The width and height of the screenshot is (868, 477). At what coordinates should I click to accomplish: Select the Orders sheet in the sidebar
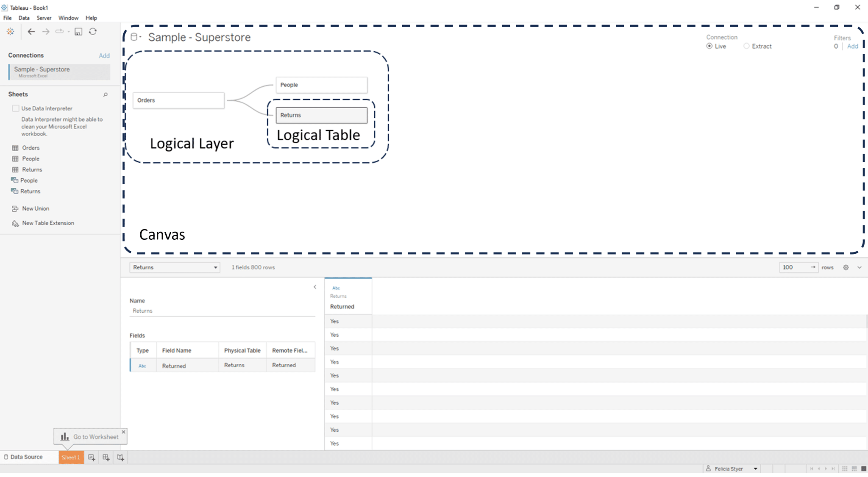[x=30, y=147]
